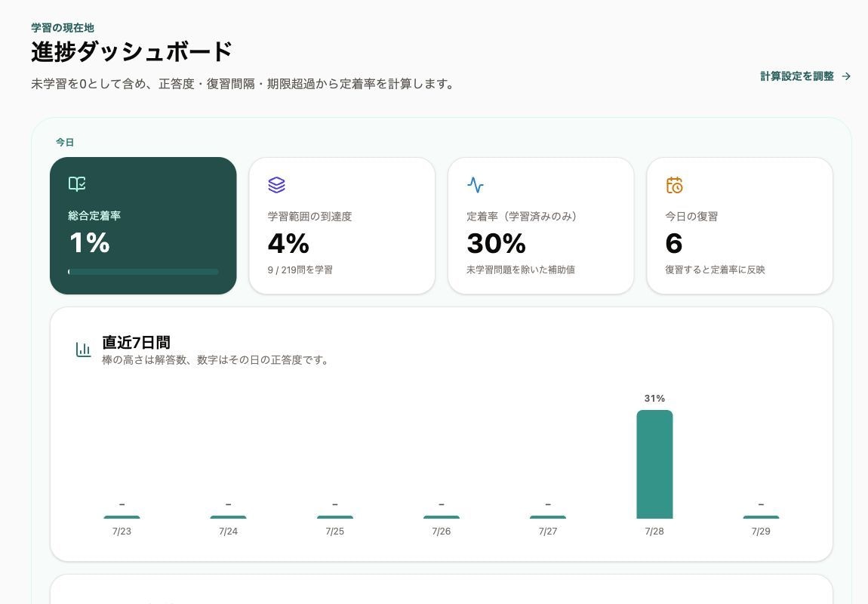Click the 定着率（学習済みのみ） label
The height and width of the screenshot is (604, 868).
(x=522, y=217)
